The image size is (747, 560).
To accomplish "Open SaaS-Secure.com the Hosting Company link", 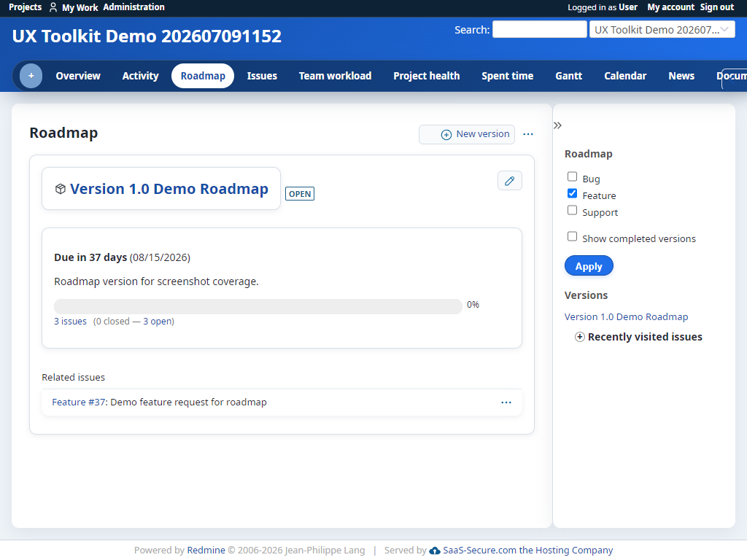I will pyautogui.click(x=528, y=551).
